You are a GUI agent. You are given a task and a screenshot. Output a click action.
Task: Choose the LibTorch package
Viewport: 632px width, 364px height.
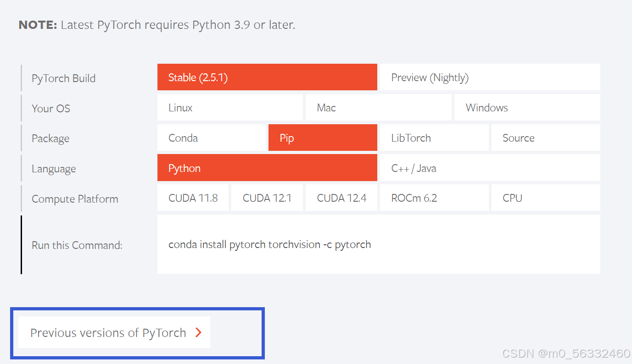pyautogui.click(x=434, y=138)
